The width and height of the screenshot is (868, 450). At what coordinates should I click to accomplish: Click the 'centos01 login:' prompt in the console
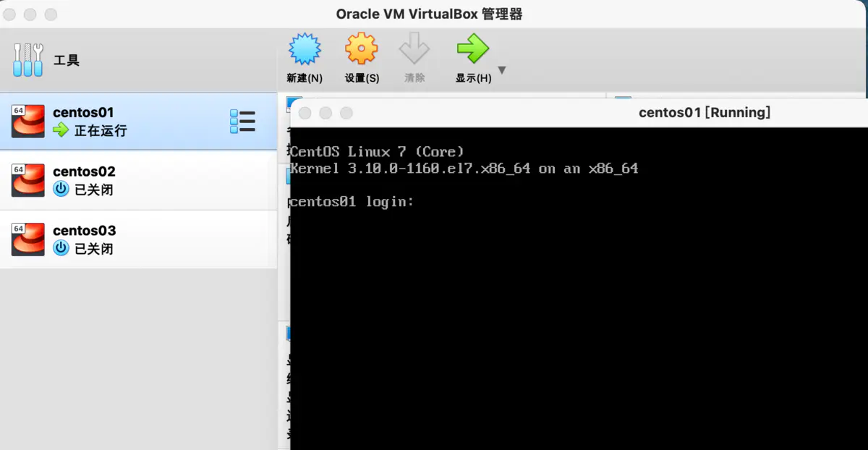point(352,201)
